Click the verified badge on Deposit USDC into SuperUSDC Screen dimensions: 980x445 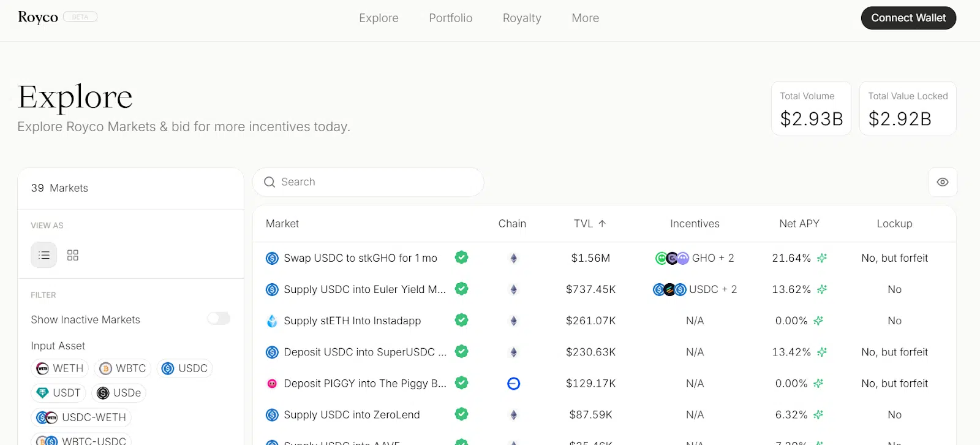(462, 351)
